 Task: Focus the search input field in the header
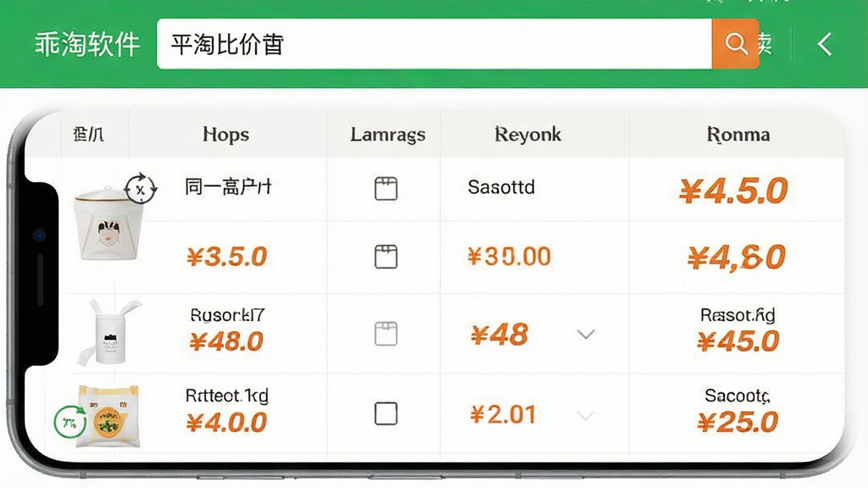click(435, 44)
